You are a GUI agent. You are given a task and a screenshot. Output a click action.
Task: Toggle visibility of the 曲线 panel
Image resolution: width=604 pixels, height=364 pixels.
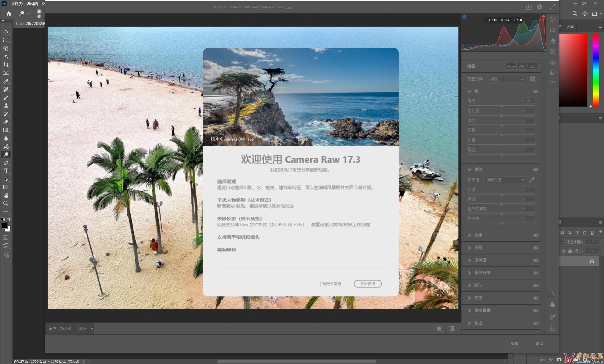pyautogui.click(x=536, y=248)
